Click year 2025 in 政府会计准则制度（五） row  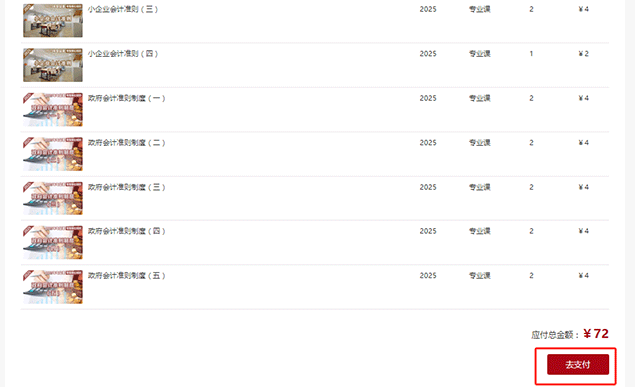tap(428, 276)
